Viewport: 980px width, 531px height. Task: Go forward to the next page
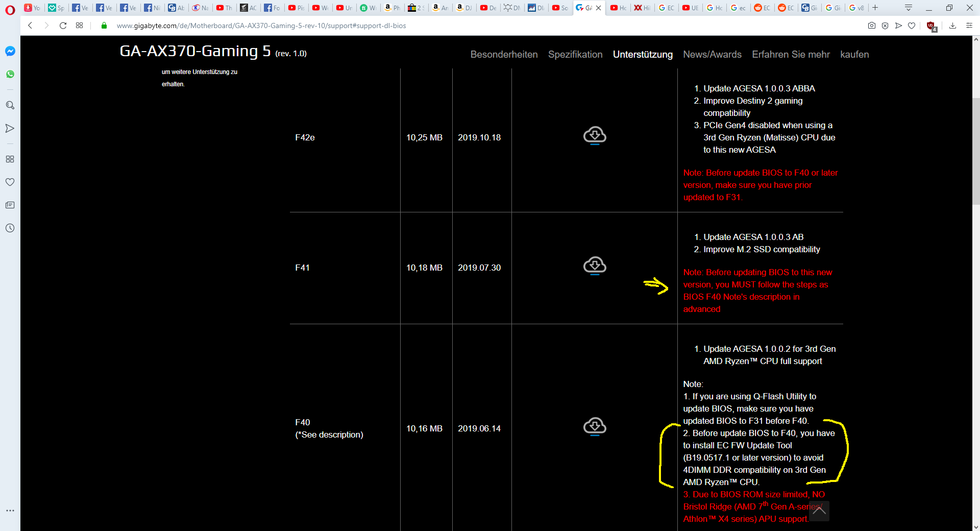point(46,26)
